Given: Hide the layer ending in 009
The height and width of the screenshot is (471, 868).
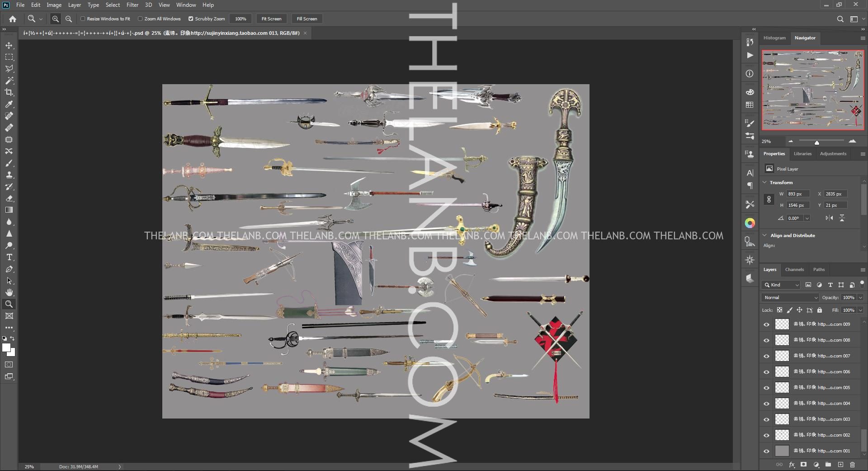Looking at the screenshot, I should 766,324.
